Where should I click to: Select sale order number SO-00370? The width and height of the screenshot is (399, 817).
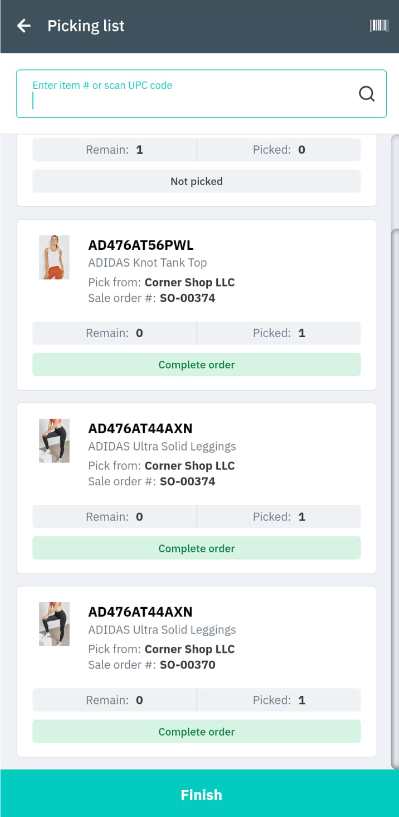tap(188, 665)
